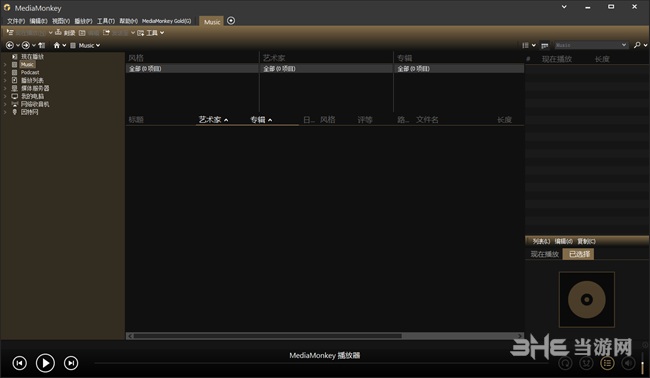Skip to the previous track
Image resolution: width=650 pixels, height=378 pixels.
tap(19, 363)
